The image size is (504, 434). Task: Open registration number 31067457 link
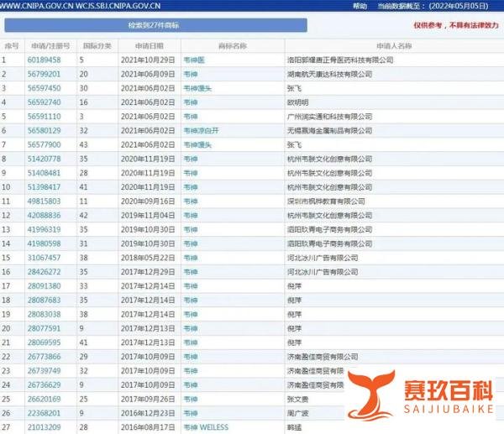[x=44, y=258]
